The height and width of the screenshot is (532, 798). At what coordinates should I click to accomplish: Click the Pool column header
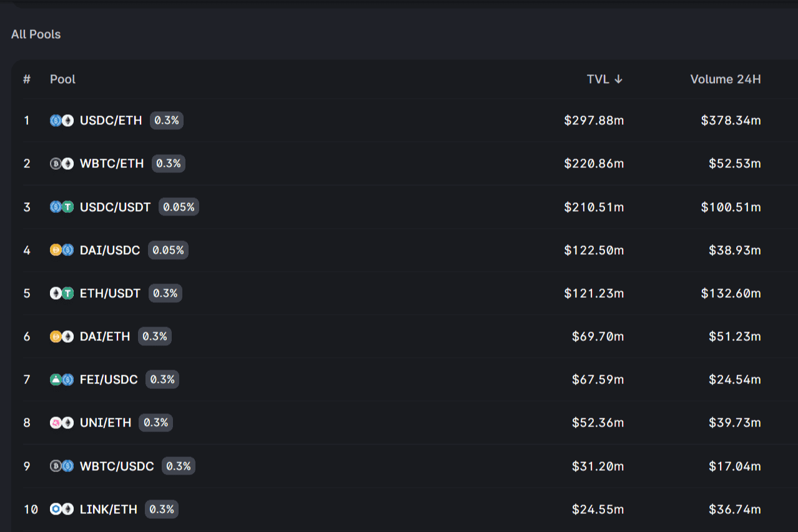(x=62, y=79)
